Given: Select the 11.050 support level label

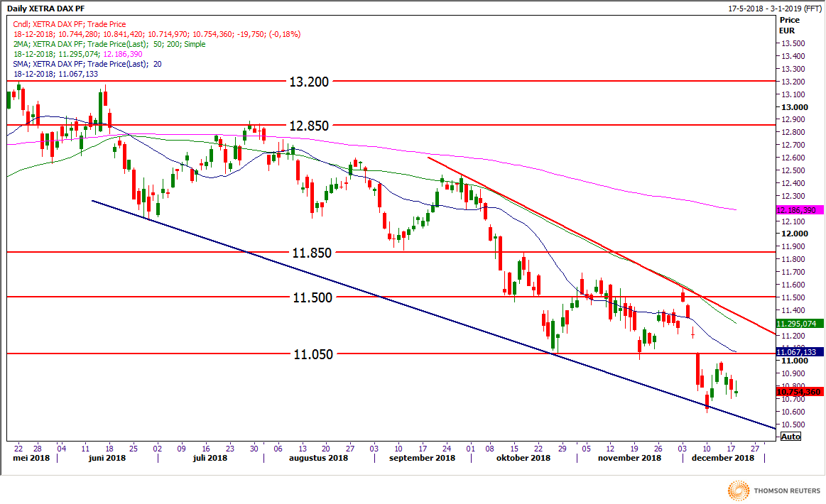Looking at the screenshot, I should [313, 354].
